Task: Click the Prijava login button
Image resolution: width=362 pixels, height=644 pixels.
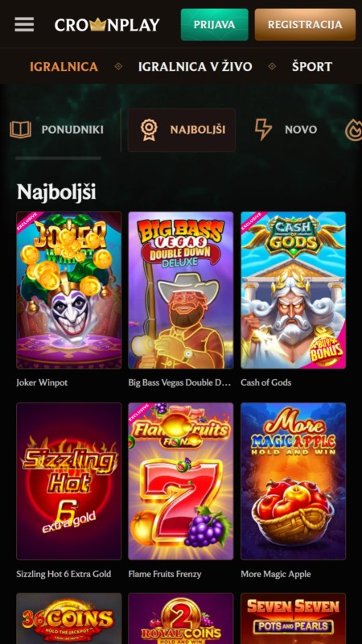Action: 215,25
